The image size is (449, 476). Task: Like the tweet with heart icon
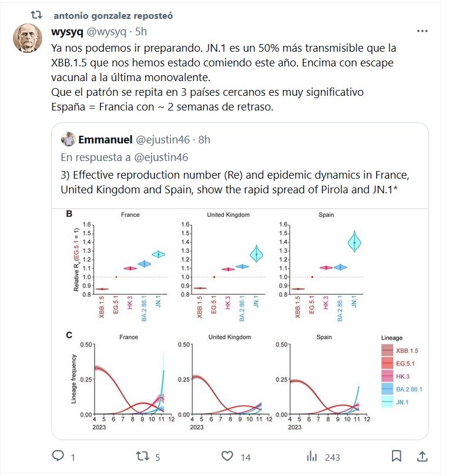[x=227, y=457]
